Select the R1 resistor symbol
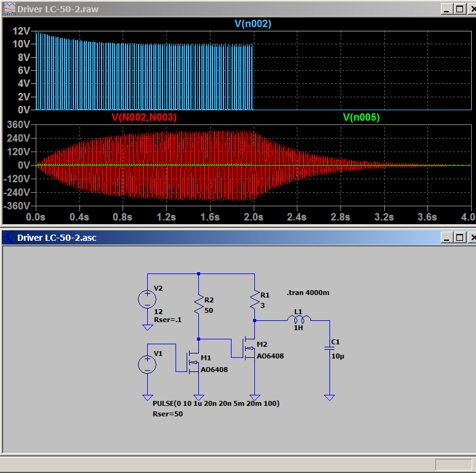This screenshot has height=473, width=476. pyautogui.click(x=254, y=300)
